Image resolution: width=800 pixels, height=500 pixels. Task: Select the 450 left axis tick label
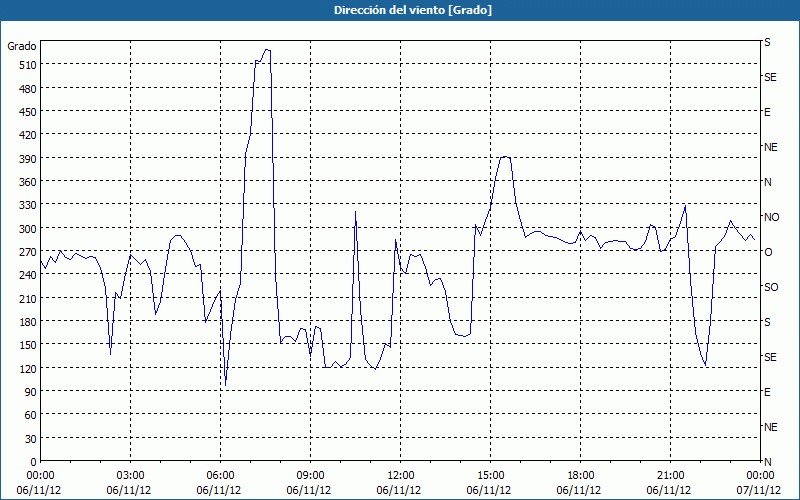28,112
